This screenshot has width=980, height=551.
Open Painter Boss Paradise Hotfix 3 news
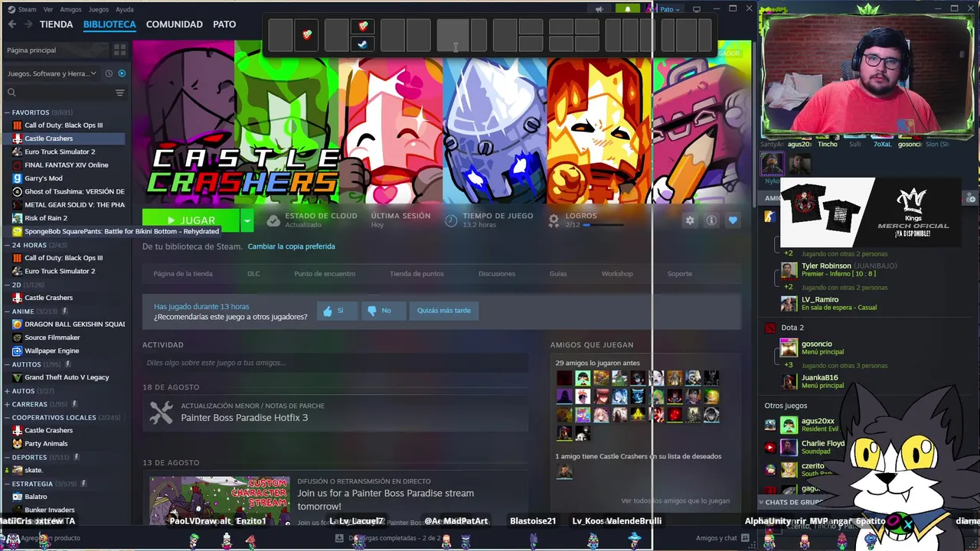244,418
